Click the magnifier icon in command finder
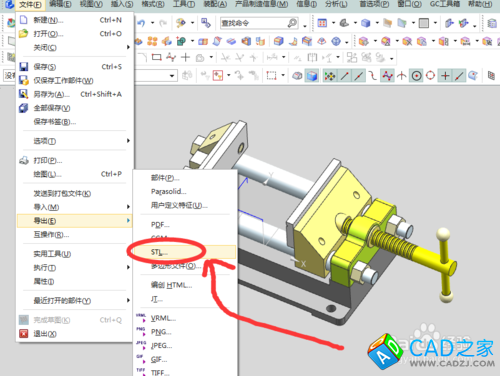The width and height of the screenshot is (500, 376). pyautogui.click(x=292, y=23)
